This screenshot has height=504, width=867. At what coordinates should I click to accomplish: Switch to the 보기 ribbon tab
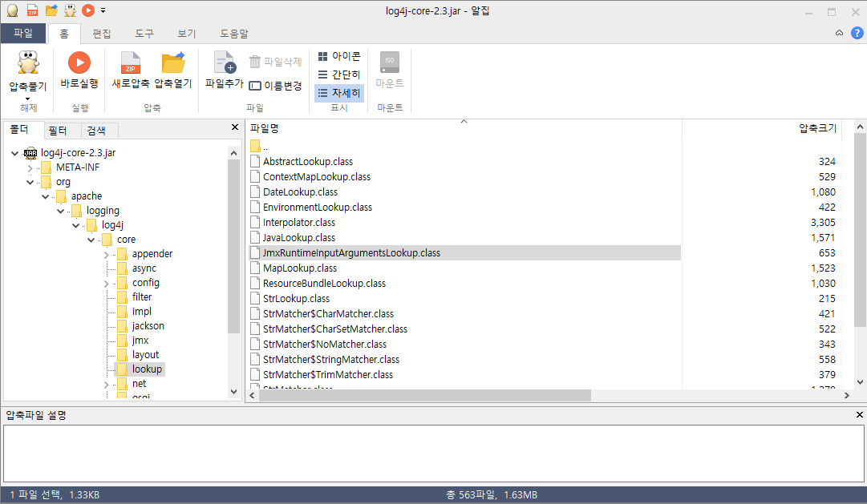click(x=186, y=34)
